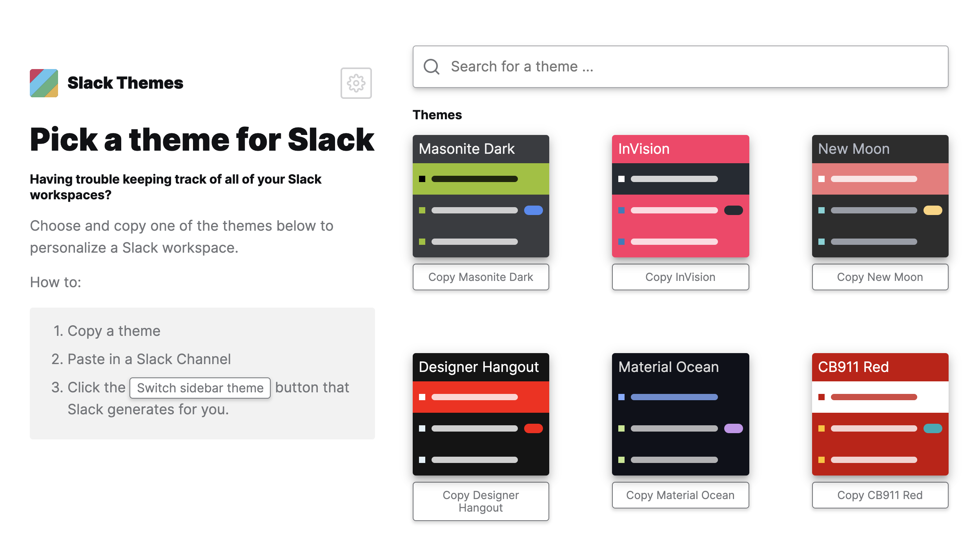Click the Slack Themes logo icon
This screenshot has width=980, height=543.
44,83
